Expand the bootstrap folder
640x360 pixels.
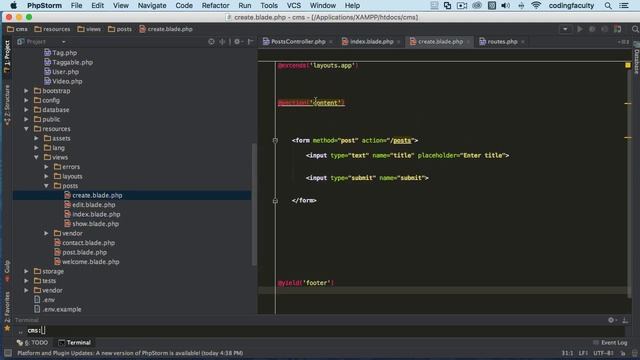pos(26,91)
